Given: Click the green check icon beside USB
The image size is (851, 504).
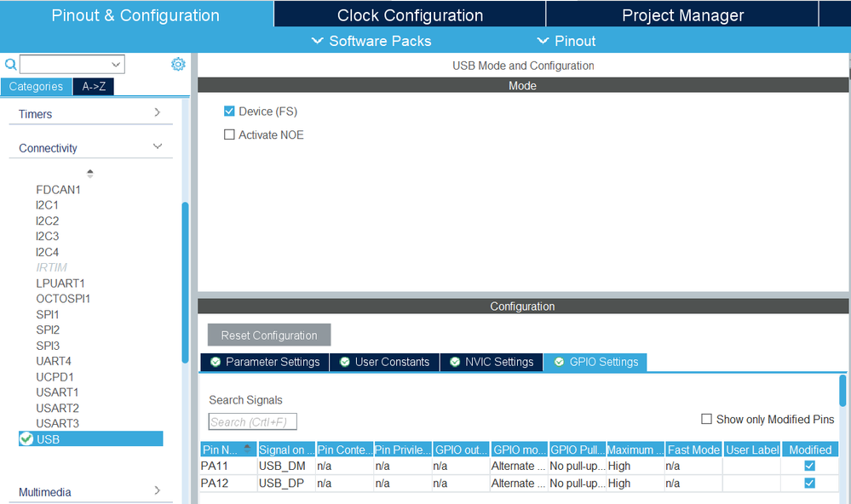Looking at the screenshot, I should click(26, 438).
